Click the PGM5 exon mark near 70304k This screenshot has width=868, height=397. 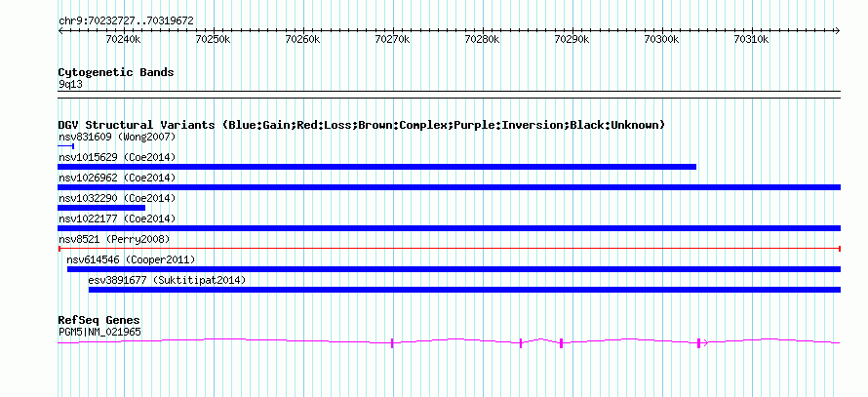[698, 343]
